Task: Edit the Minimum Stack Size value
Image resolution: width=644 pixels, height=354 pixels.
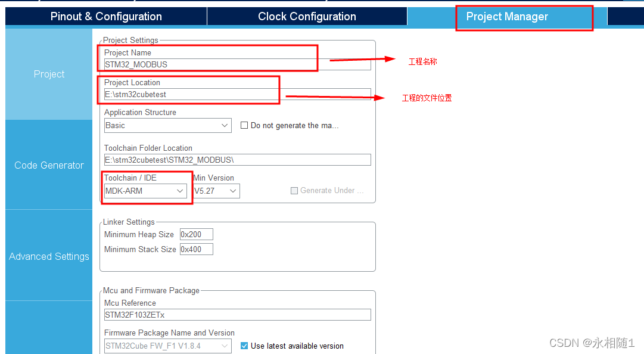Action: coord(197,249)
